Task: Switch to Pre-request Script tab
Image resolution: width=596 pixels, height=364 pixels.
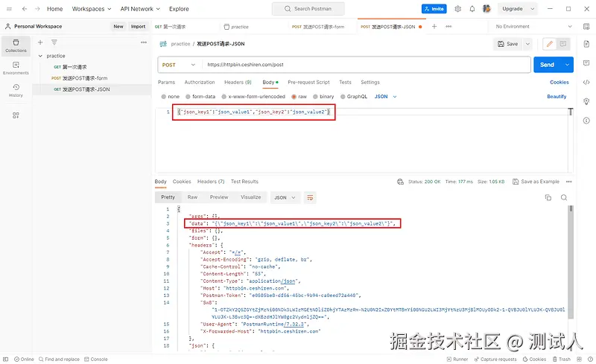Action: tap(308, 82)
